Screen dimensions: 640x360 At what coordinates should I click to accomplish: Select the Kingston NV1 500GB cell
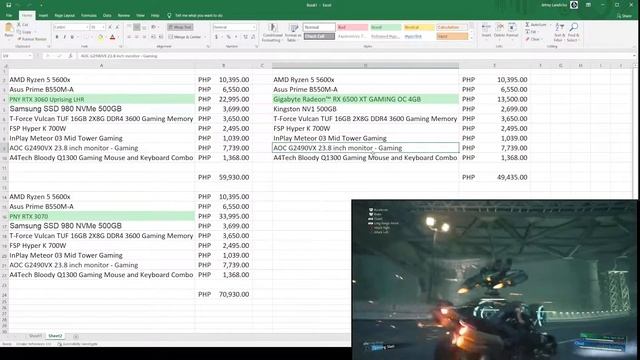pos(365,109)
